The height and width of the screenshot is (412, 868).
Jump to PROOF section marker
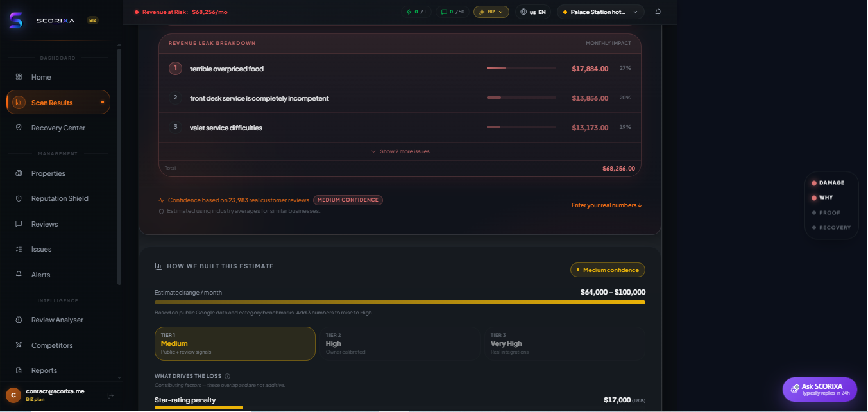pos(826,212)
